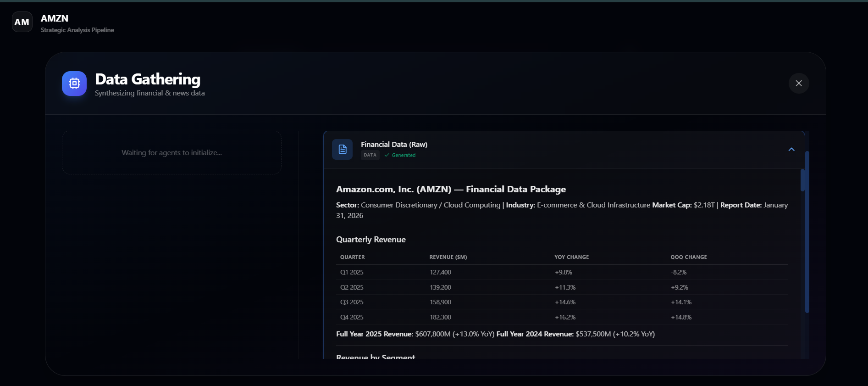Click YoY change +11.3%

point(565,287)
